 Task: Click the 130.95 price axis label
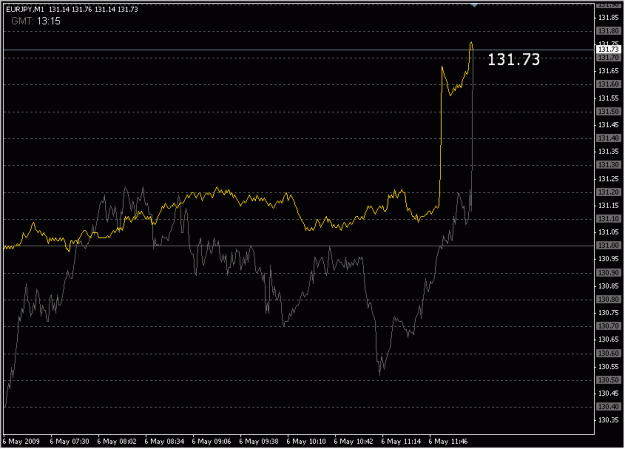[x=609, y=259]
